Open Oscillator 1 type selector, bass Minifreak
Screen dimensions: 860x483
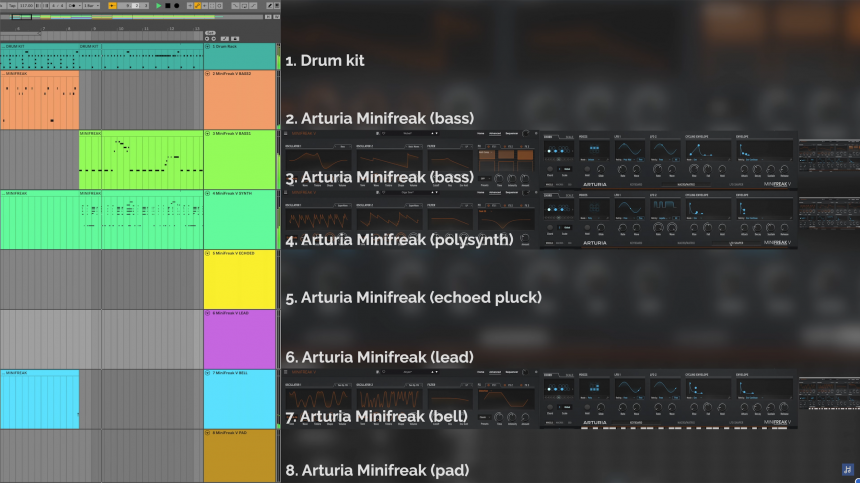(x=343, y=146)
